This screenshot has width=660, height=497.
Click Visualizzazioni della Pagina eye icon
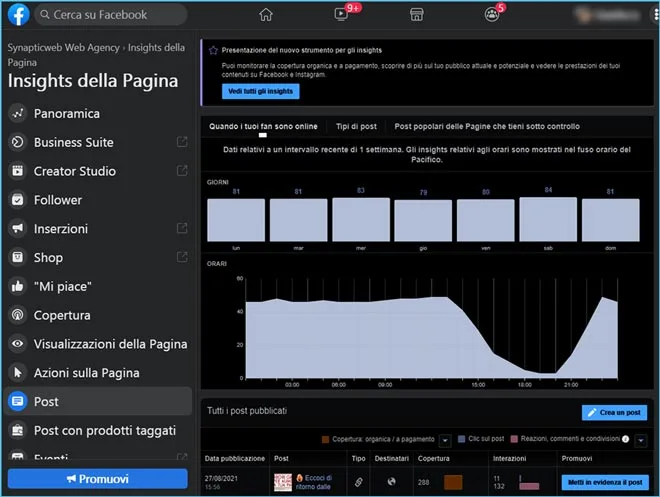pos(18,344)
